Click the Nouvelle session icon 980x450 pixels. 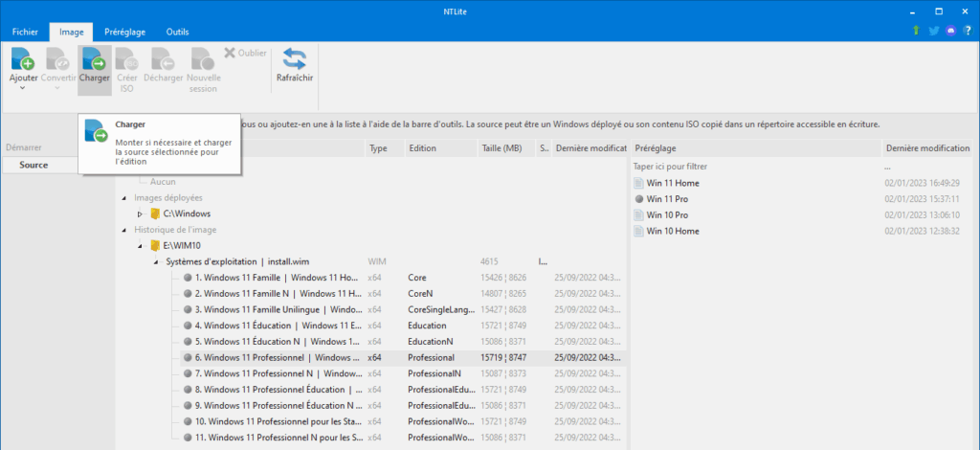[203, 59]
